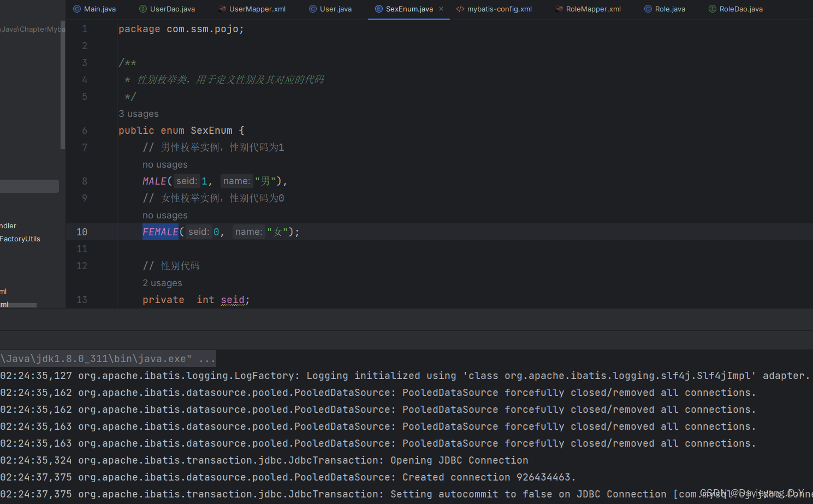Image resolution: width=813 pixels, height=504 pixels.
Task: Click the seid field name
Action: click(x=233, y=300)
